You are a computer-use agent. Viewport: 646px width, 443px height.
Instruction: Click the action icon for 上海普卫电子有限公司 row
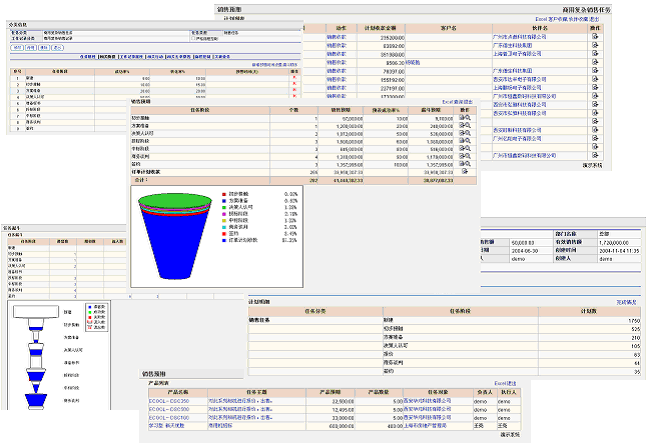(x=595, y=54)
